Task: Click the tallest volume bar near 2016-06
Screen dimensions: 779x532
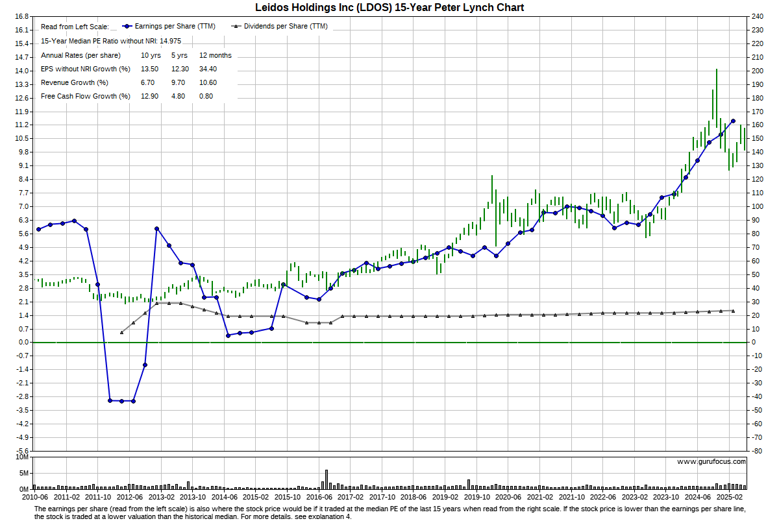Action: 327,479
